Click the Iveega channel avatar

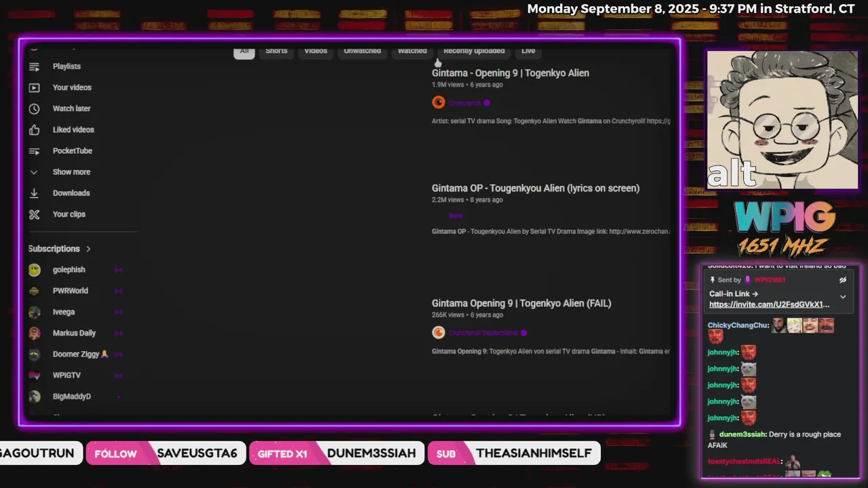(x=34, y=312)
